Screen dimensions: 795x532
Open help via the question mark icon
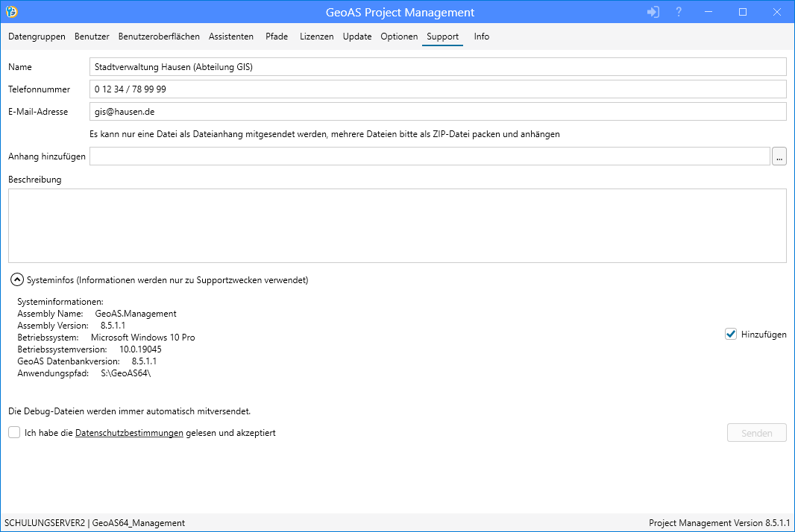[679, 12]
